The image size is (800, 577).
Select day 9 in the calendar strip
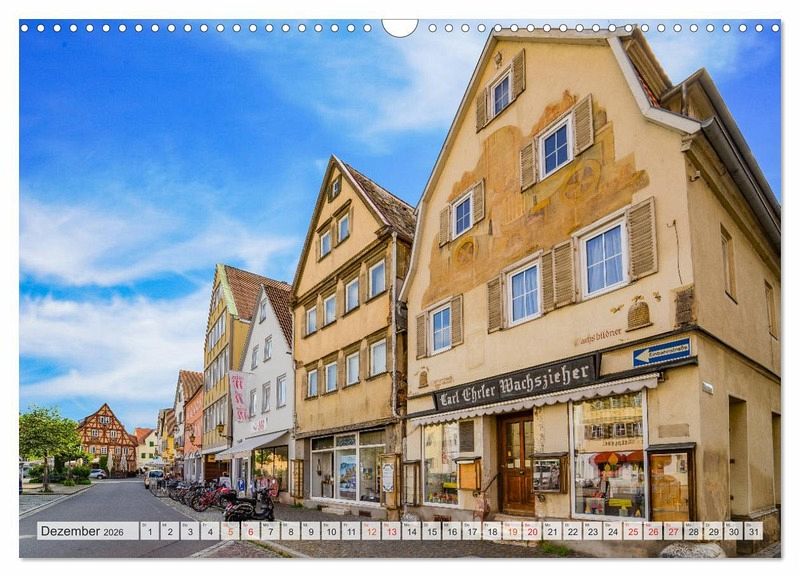[311, 531]
